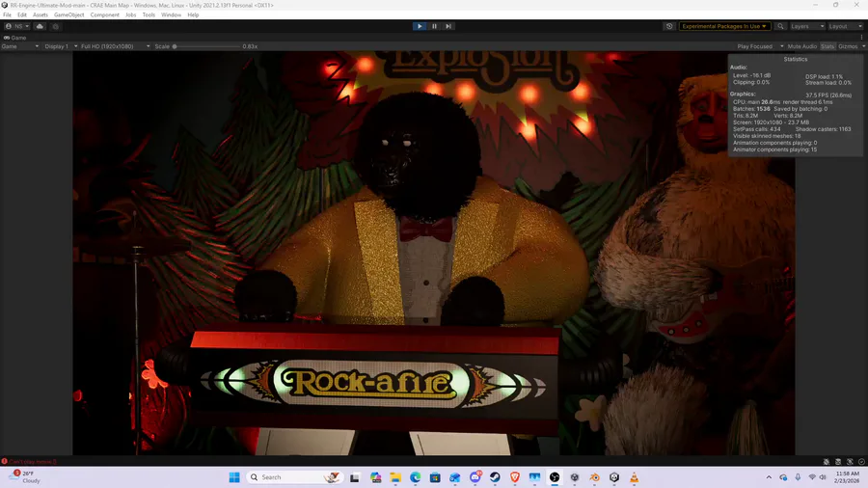Open the Edit menu
Screen dimensions: 868x488
(21, 14)
